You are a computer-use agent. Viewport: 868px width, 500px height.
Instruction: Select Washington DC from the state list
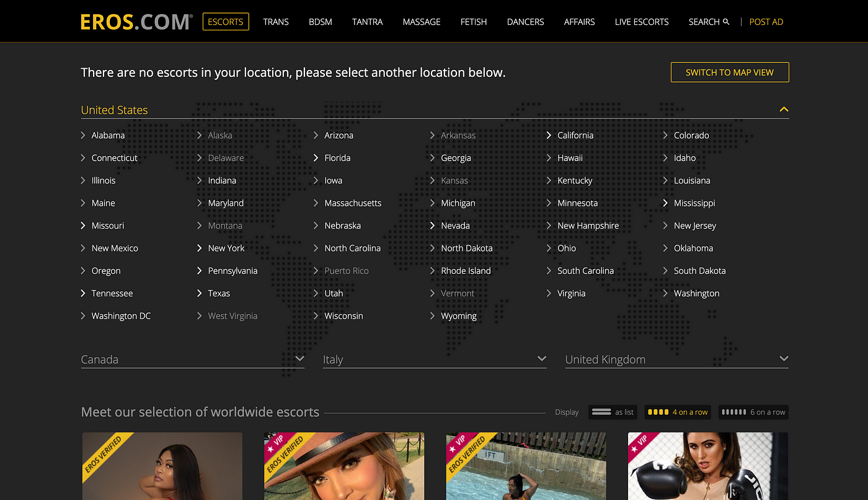pyautogui.click(x=121, y=316)
